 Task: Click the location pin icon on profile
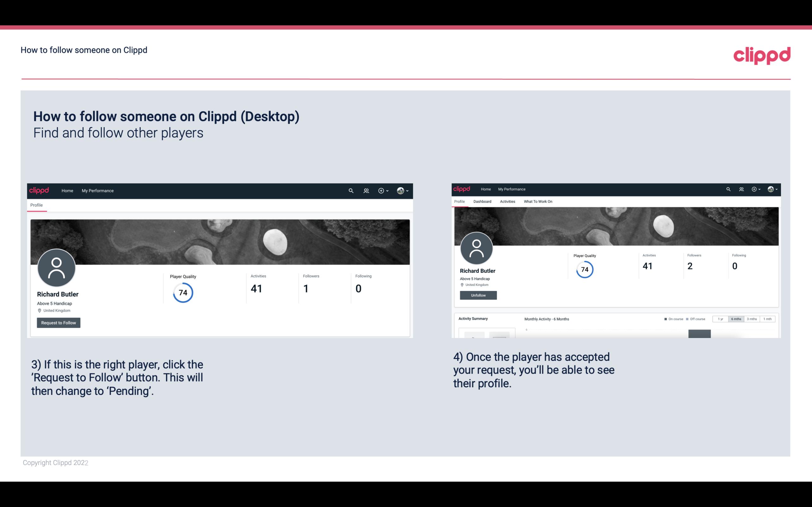click(x=39, y=310)
